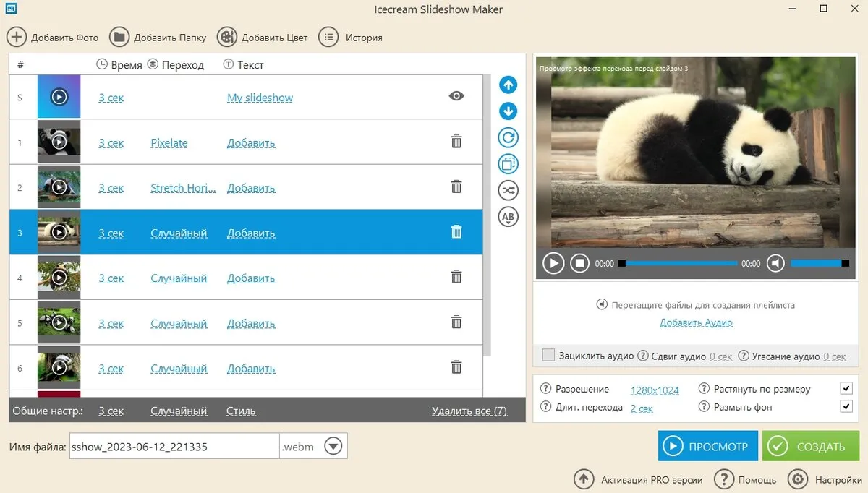
Task: Click the rotate slide icon
Action: (509, 137)
